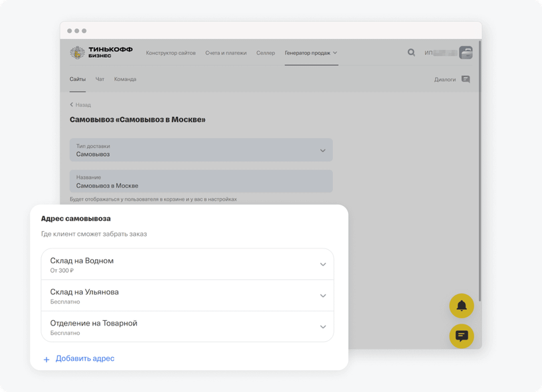This screenshot has width=542, height=392.
Task: Click the Отделение на Товарной title text
Action: click(x=94, y=323)
